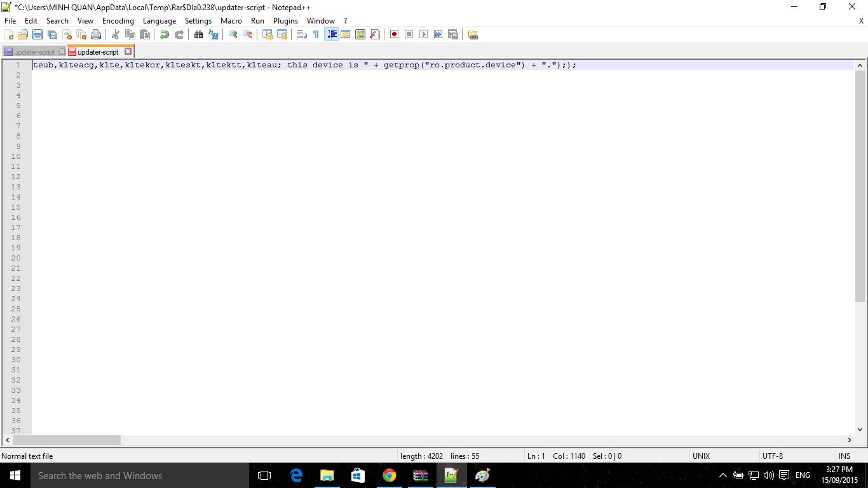868x488 pixels.
Task: Open the File menu
Action: point(10,21)
